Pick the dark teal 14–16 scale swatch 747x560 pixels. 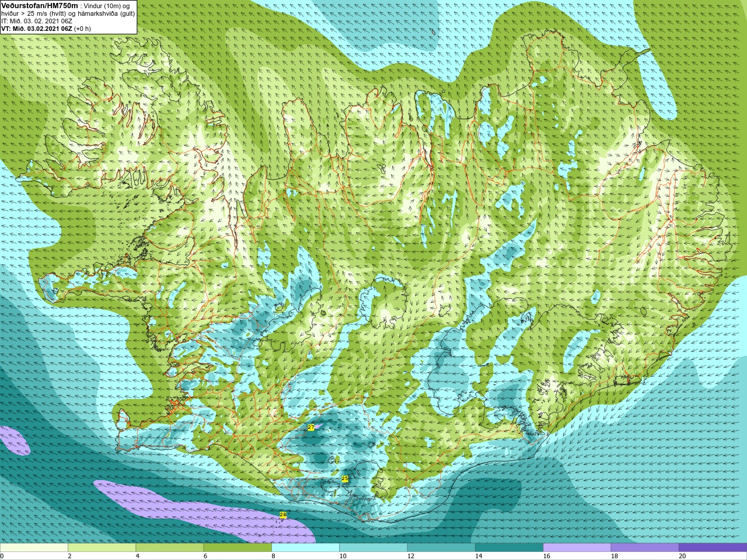coord(509,548)
